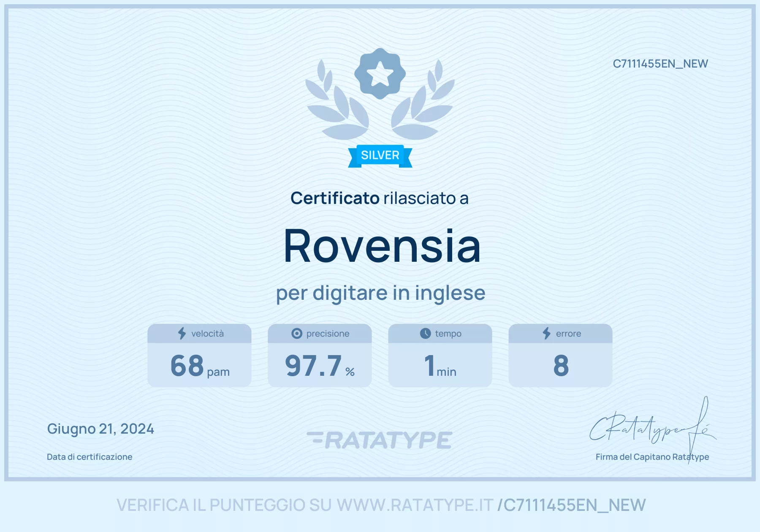The image size is (760, 532).
Task: Click the speed value 68 pam
Action: 200,366
